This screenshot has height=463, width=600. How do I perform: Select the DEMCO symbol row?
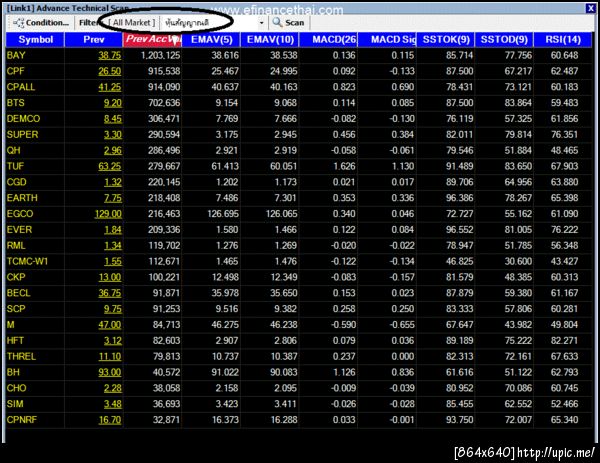coord(299,119)
